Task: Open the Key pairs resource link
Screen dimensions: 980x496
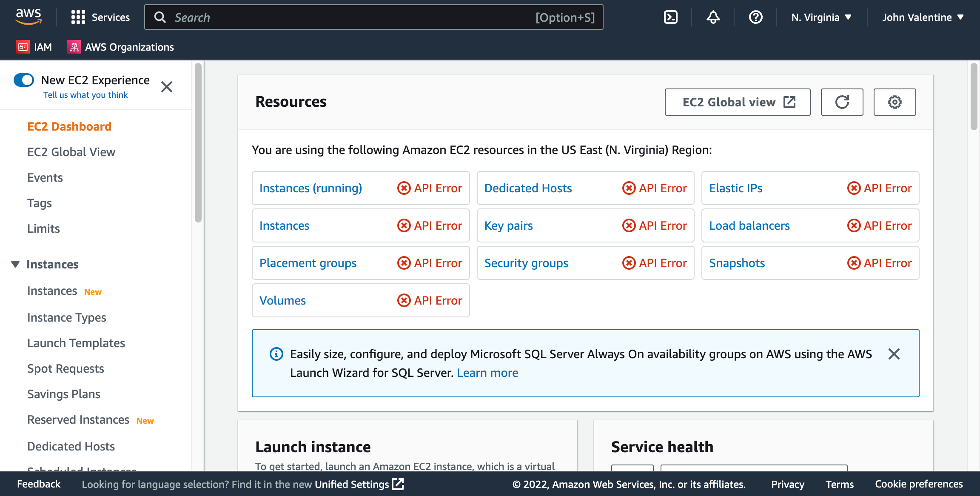Action: pos(509,225)
